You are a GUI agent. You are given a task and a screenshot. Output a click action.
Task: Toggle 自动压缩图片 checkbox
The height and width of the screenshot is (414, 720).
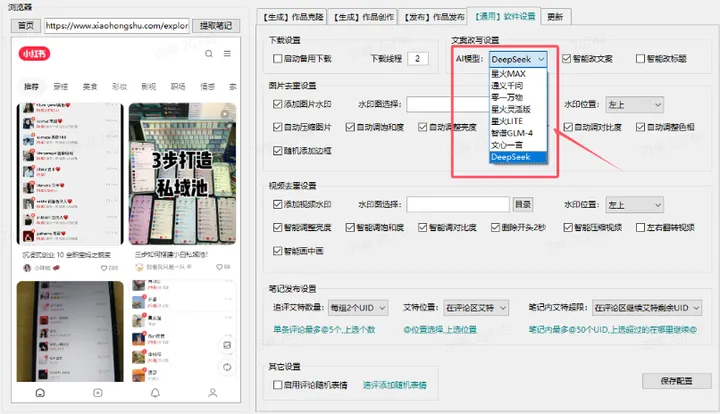(277, 127)
